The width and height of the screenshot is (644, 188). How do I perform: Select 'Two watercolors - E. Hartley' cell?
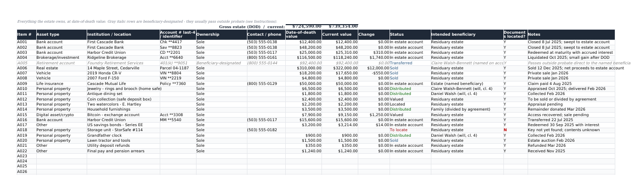pos(123,104)
